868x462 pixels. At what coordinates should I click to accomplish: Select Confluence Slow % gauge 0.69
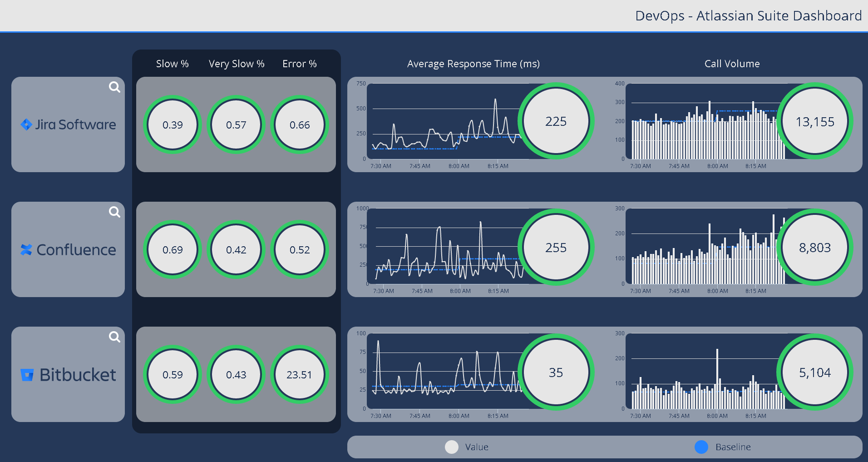click(x=173, y=249)
